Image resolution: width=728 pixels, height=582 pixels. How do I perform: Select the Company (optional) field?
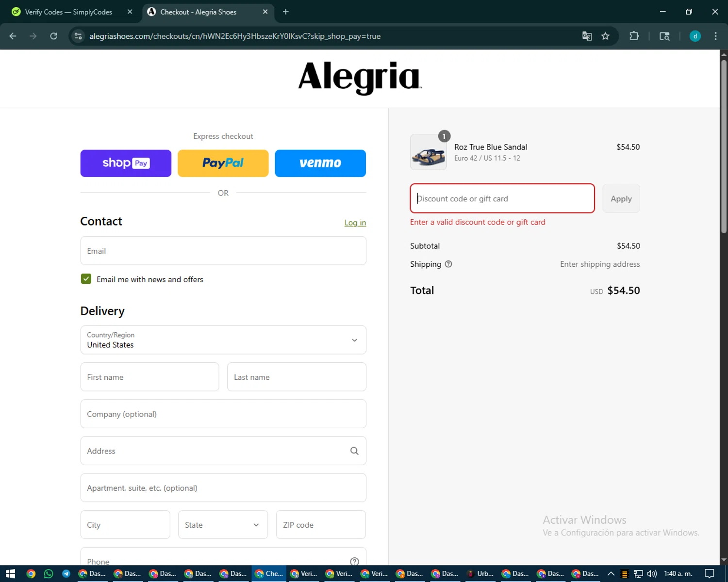coord(223,414)
